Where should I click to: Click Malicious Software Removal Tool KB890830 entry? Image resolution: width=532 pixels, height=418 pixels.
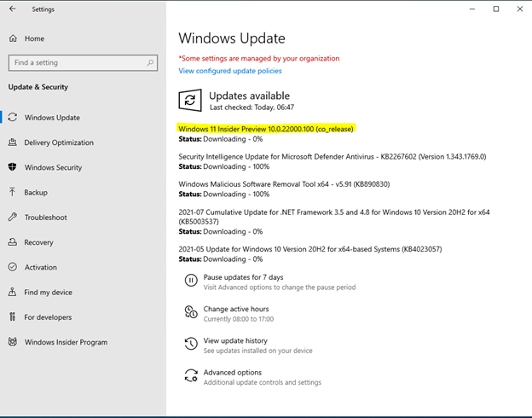tap(284, 184)
